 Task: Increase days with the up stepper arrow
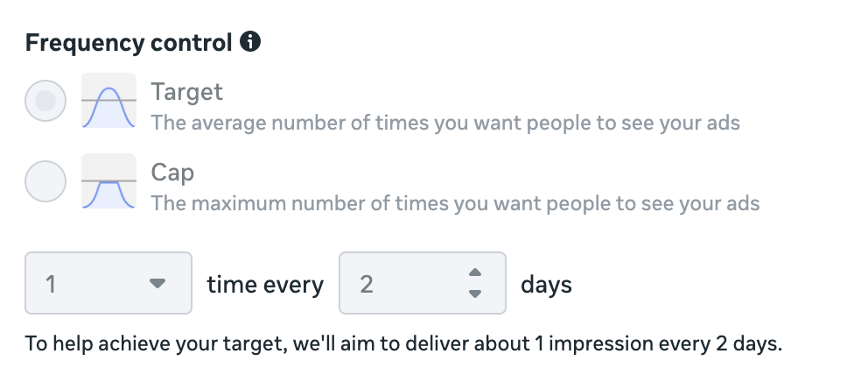coord(475,273)
